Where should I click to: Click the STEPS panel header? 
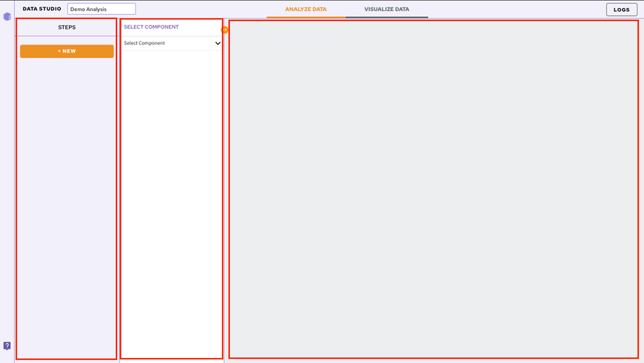point(67,28)
